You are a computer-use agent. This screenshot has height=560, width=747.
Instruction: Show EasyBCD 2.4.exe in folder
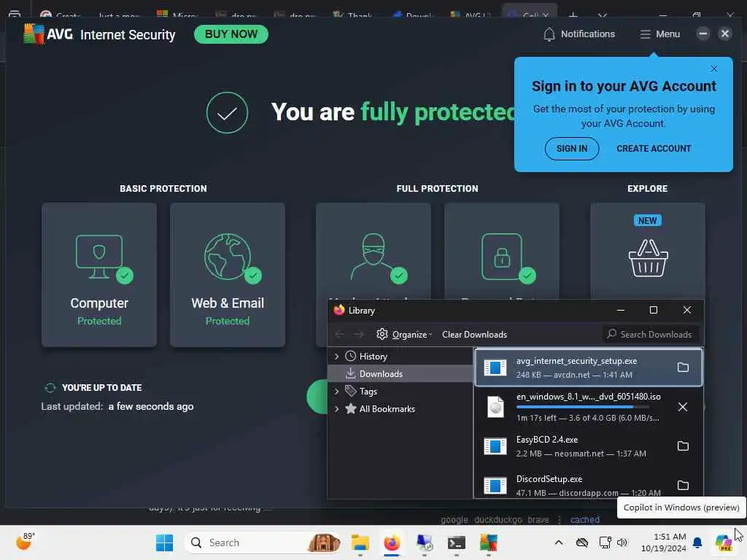[683, 446]
